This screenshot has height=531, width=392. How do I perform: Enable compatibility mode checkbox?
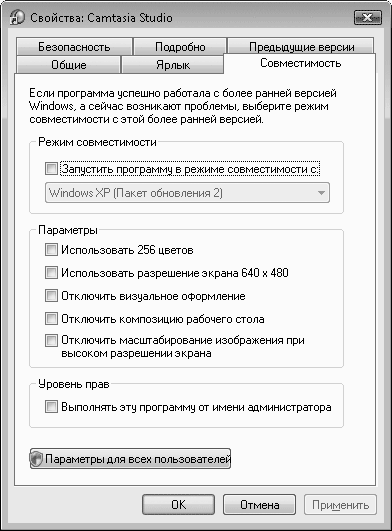tap(51, 168)
